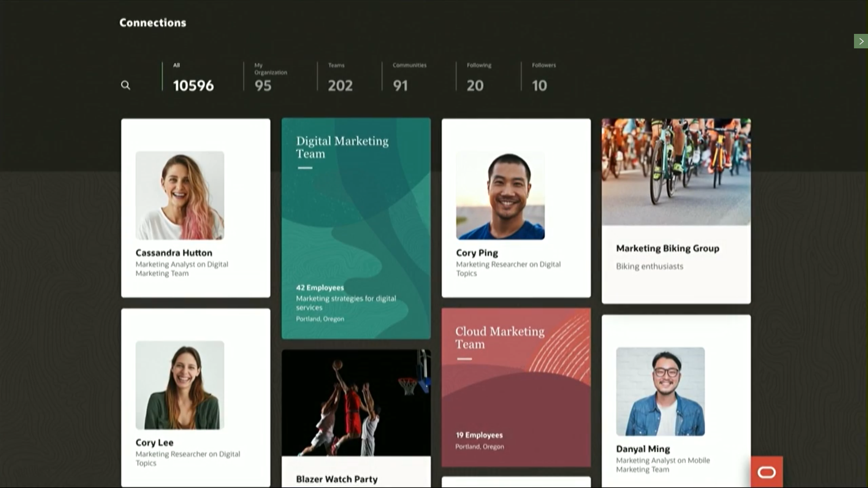Open the Cloud Marketing Team card
Viewport: 868px width, 488px height.
pyautogui.click(x=516, y=387)
